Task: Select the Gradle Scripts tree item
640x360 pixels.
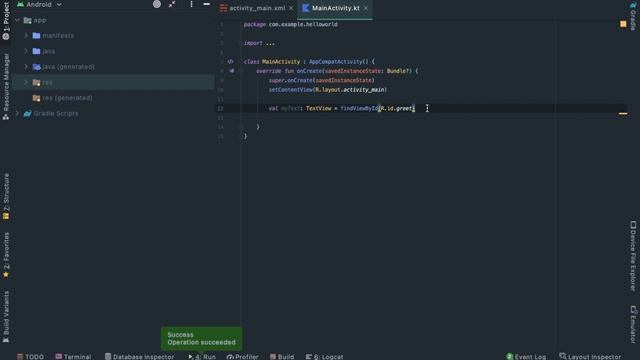Action: pos(51,113)
